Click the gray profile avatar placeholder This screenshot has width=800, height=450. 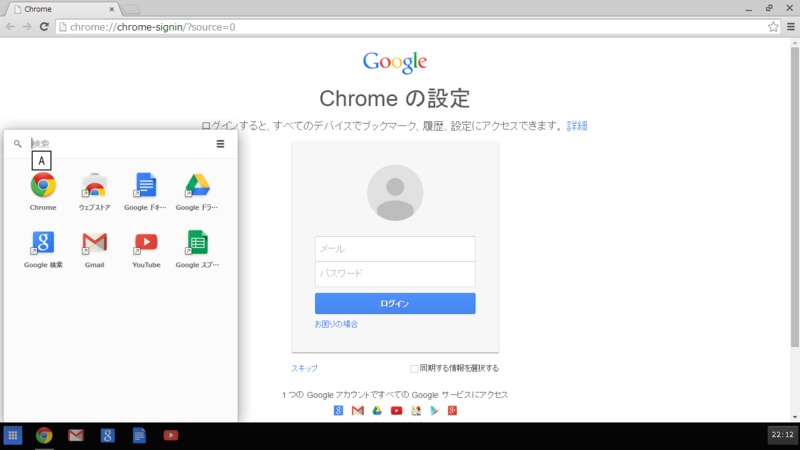point(395,193)
